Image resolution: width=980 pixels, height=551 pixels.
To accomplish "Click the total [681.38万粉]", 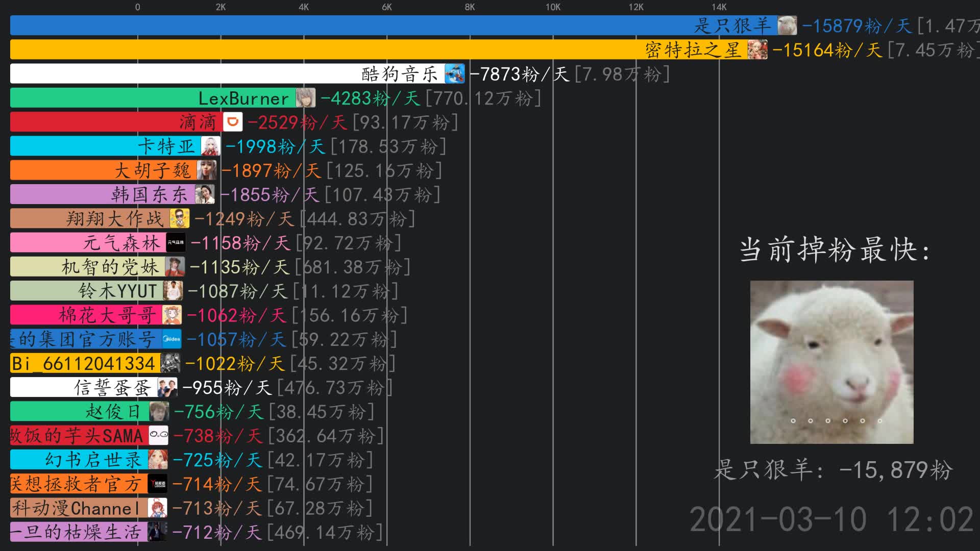I will (353, 267).
